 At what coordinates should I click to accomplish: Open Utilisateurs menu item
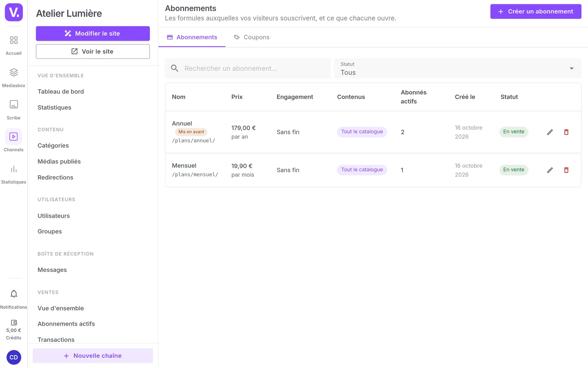[x=54, y=216]
